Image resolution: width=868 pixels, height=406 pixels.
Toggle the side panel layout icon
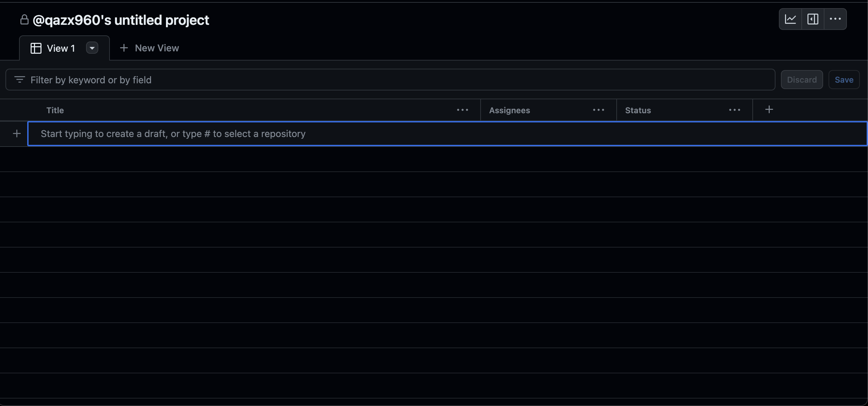pos(813,19)
